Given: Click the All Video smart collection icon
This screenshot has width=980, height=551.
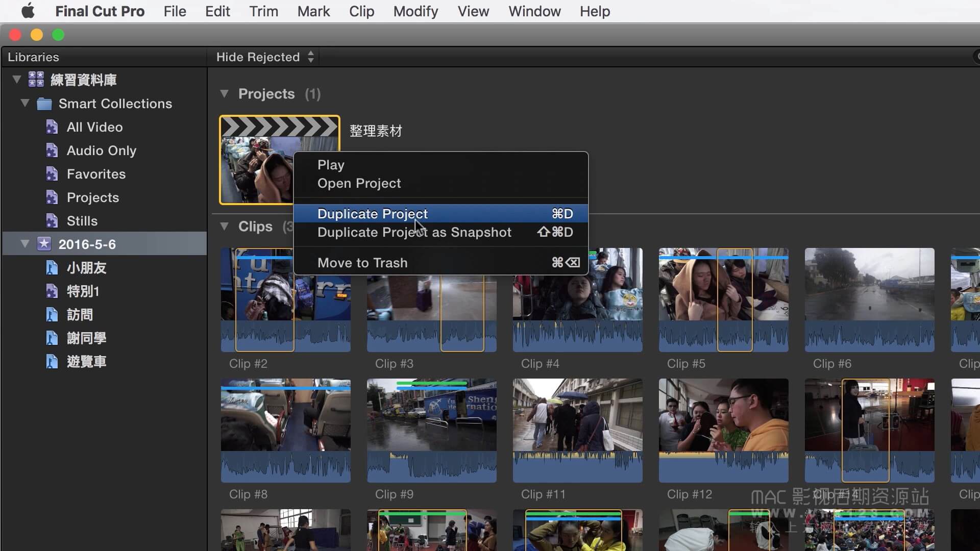Looking at the screenshot, I should tap(52, 127).
